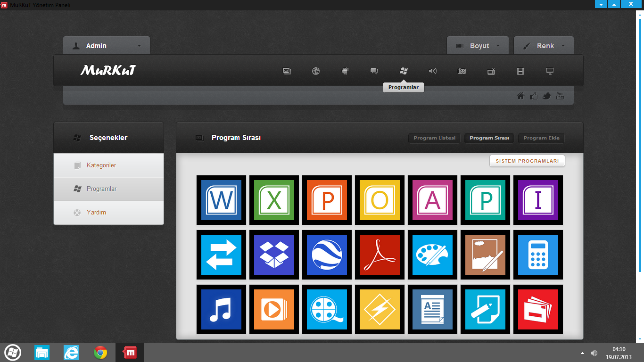Image resolution: width=644 pixels, height=362 pixels.
Task: Click the Google Earth tile
Action: 327,255
